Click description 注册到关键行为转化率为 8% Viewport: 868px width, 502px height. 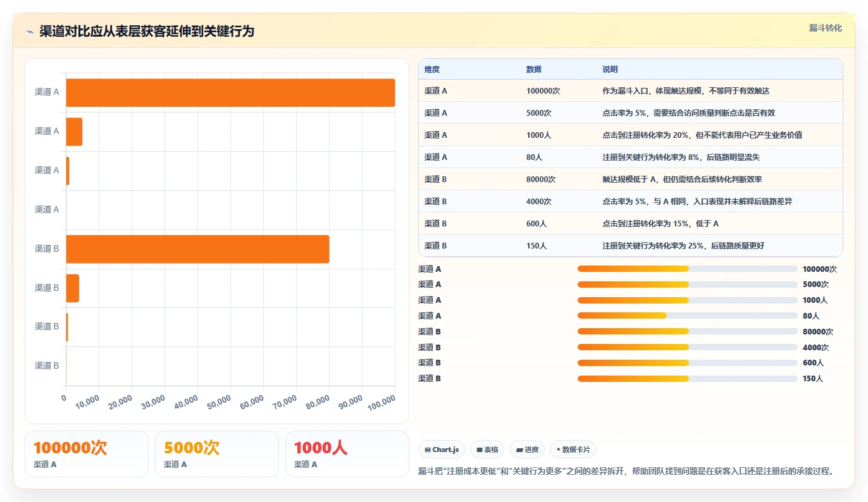tap(681, 157)
